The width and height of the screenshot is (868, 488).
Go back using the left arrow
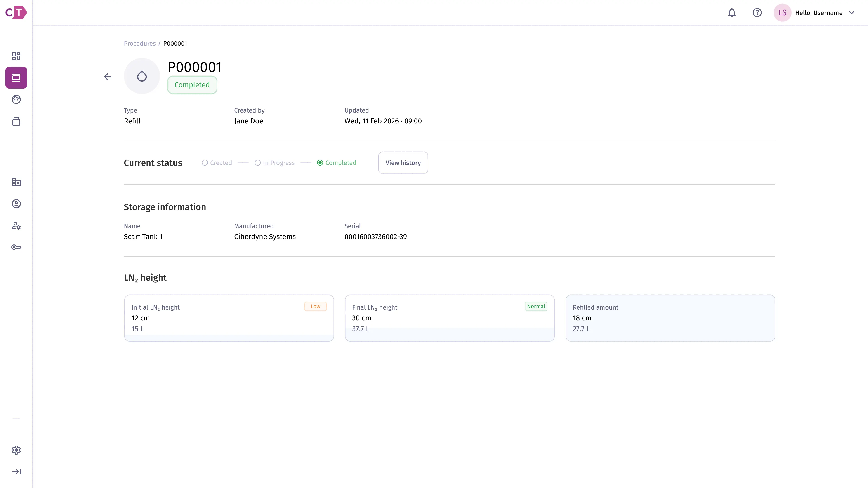tap(108, 77)
